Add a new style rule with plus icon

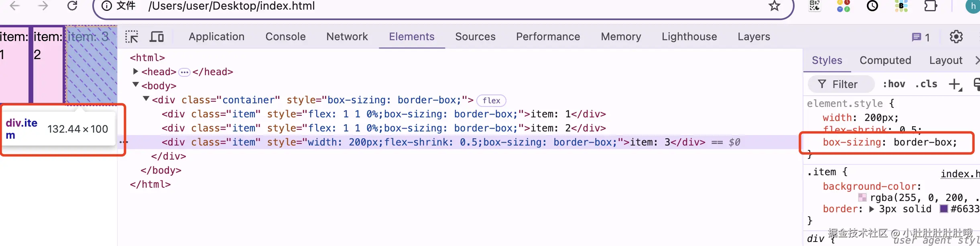coord(955,84)
